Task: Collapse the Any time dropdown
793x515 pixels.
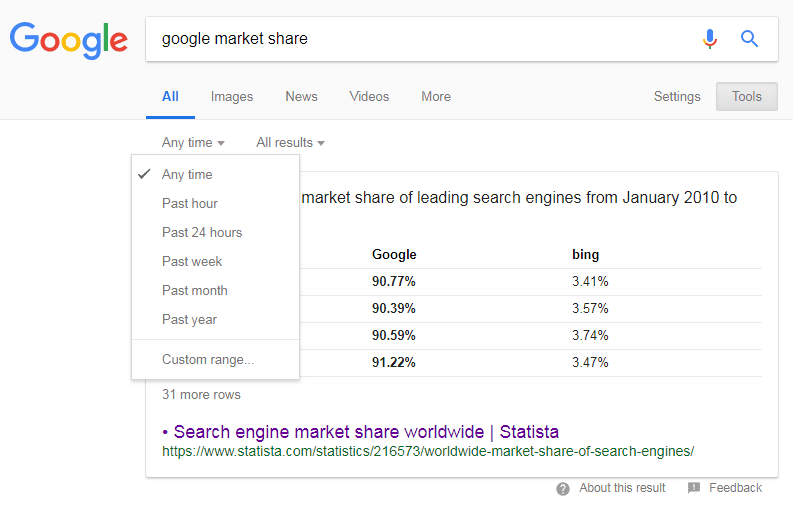Action: point(193,143)
